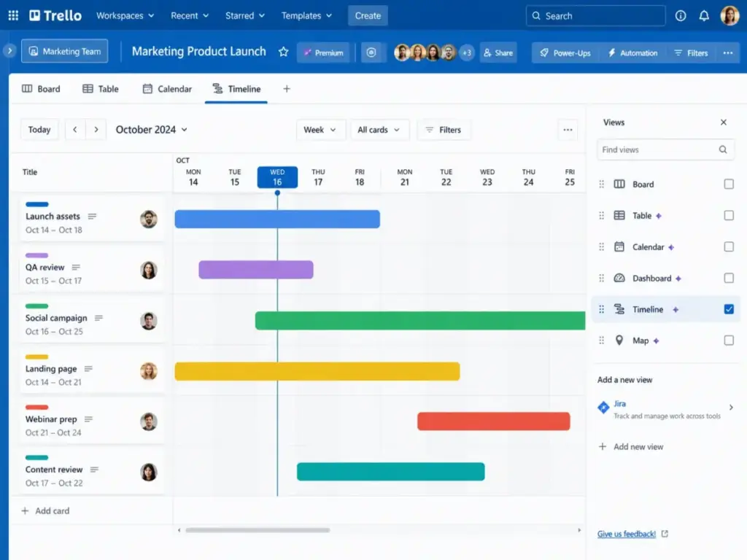Click Add card
This screenshot has height=560, width=747.
coord(46,510)
